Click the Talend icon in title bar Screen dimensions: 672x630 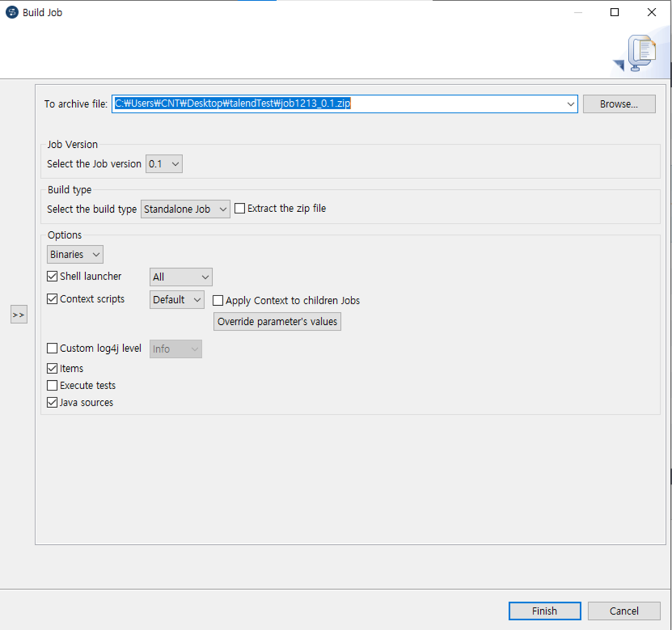(x=12, y=12)
